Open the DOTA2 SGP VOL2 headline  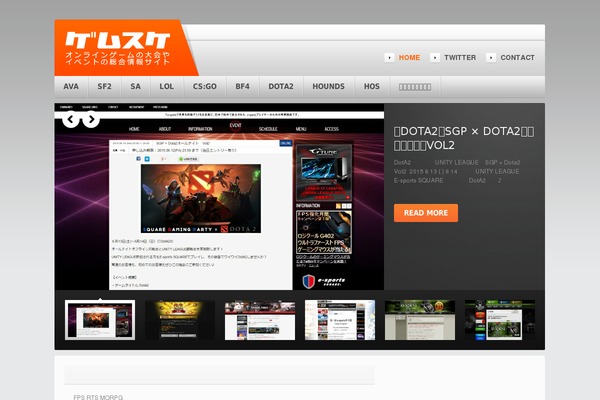[464, 138]
